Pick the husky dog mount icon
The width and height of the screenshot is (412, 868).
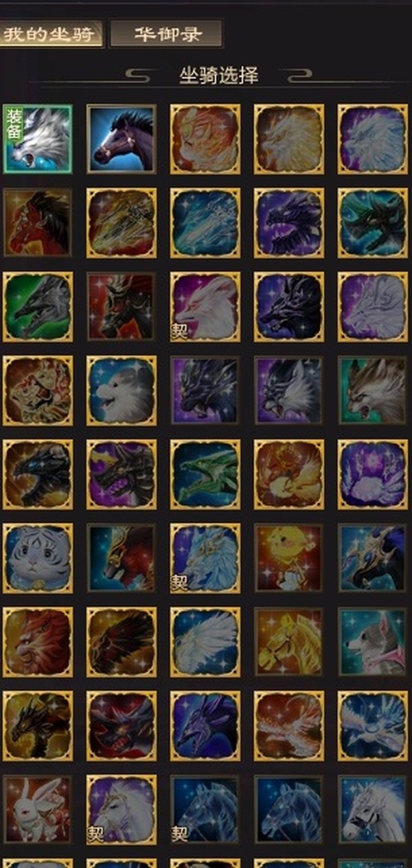373,642
